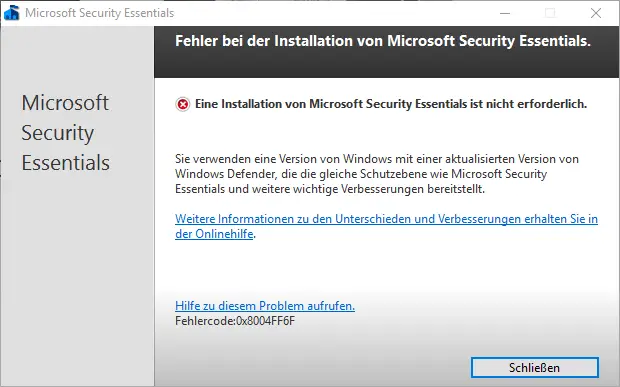Click the red error X icon
The width and height of the screenshot is (620, 387).
click(x=183, y=104)
